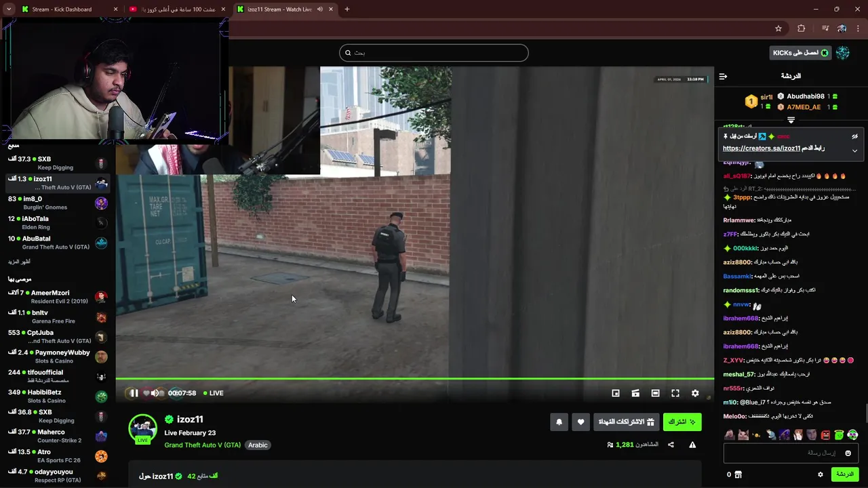
Task: Open the browser three-dot menu
Action: 859,28
